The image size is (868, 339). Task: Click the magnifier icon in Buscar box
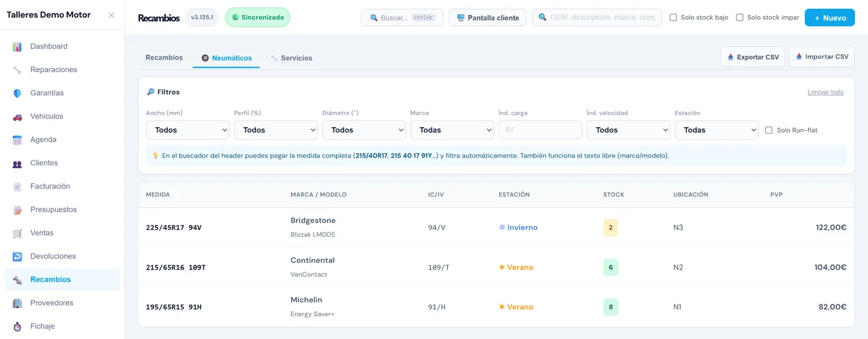pyautogui.click(x=374, y=18)
